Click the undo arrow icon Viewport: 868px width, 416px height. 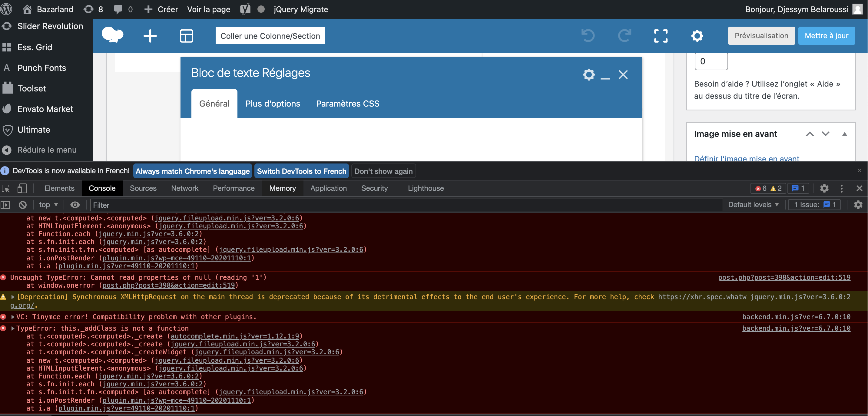588,36
